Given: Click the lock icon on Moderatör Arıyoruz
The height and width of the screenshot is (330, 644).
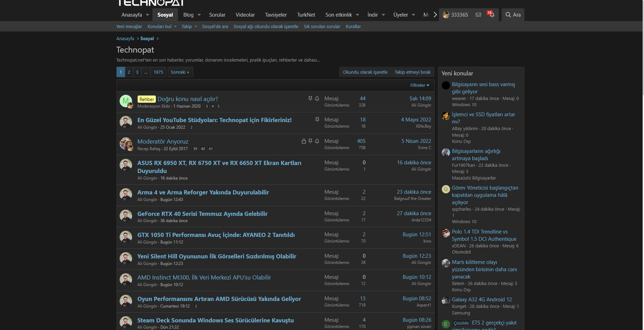Looking at the screenshot, I should 304,141.
